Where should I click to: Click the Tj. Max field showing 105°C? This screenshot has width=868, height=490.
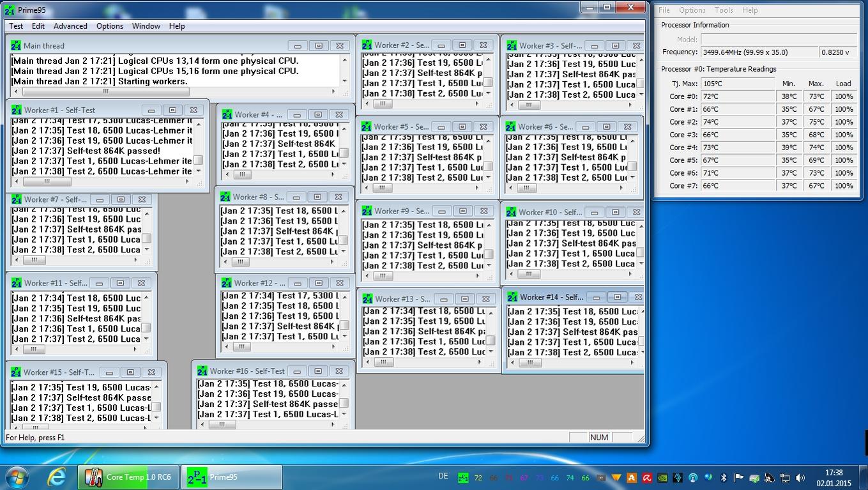[x=738, y=84]
